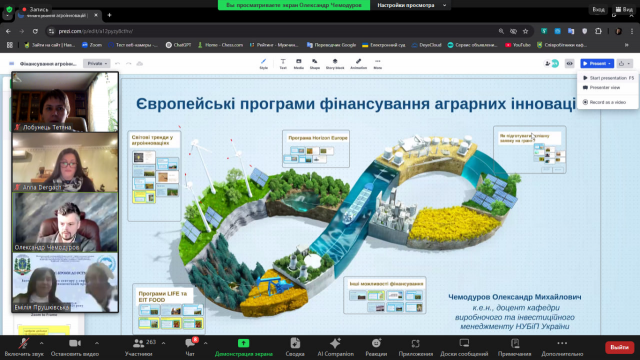The image size is (640, 360).
Task: Click the Вид view button
Action: 624,9
